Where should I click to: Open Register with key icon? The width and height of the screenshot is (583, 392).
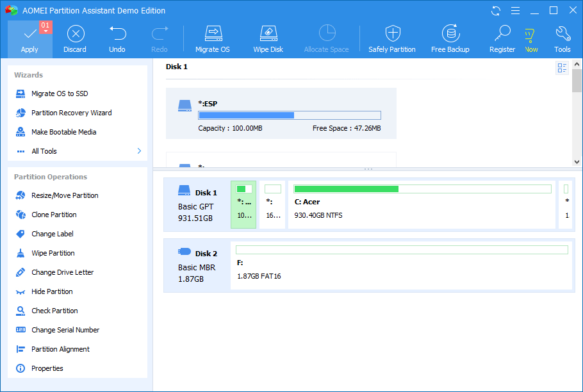(x=502, y=39)
